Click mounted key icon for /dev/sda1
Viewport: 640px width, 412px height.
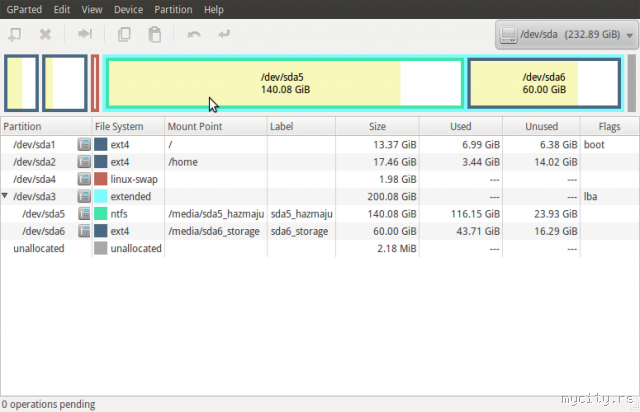pyautogui.click(x=84, y=145)
